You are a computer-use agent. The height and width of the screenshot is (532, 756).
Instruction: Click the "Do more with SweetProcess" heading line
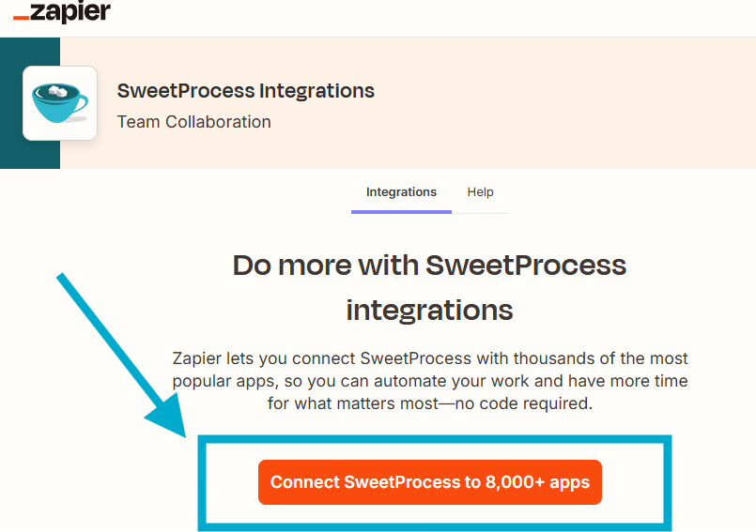point(429,265)
